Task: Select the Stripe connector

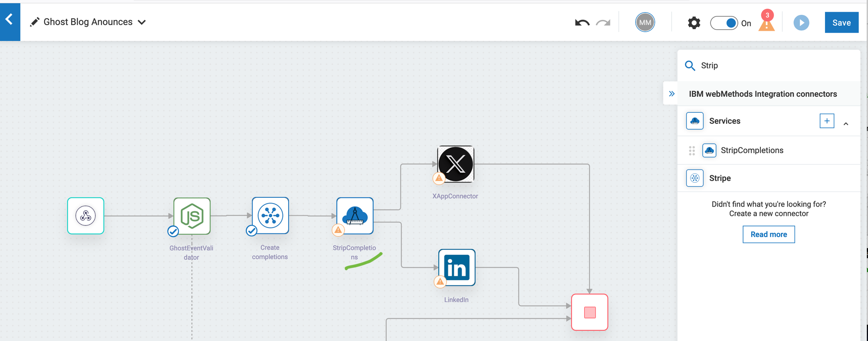Action: (x=720, y=178)
